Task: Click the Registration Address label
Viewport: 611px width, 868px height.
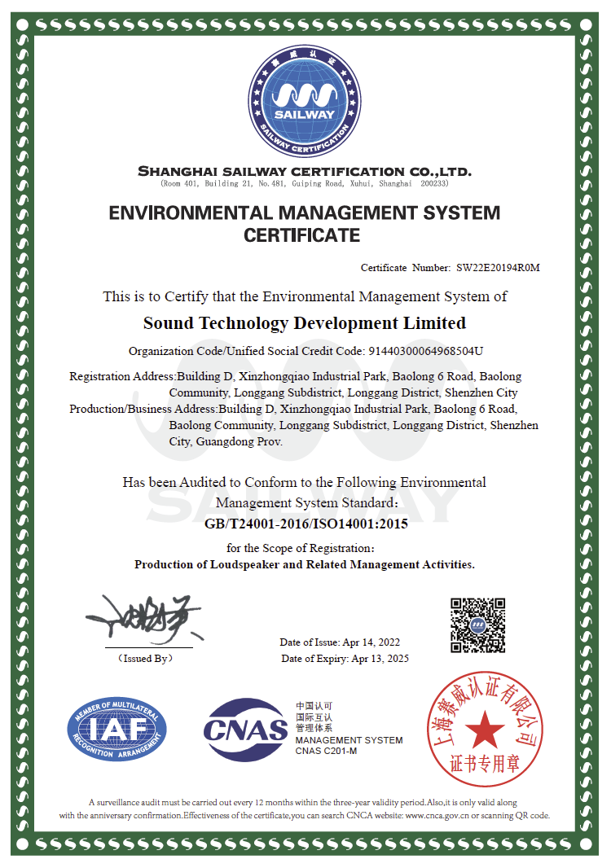Action: click(122, 376)
